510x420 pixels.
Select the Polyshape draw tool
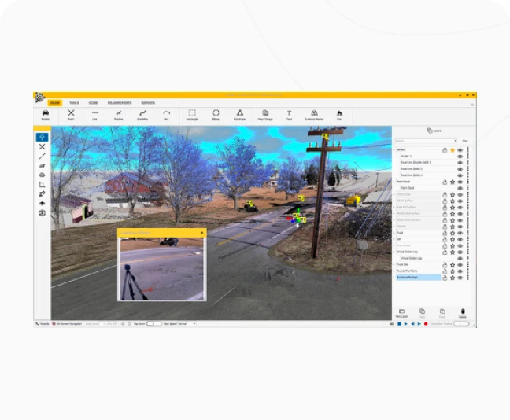point(240,114)
